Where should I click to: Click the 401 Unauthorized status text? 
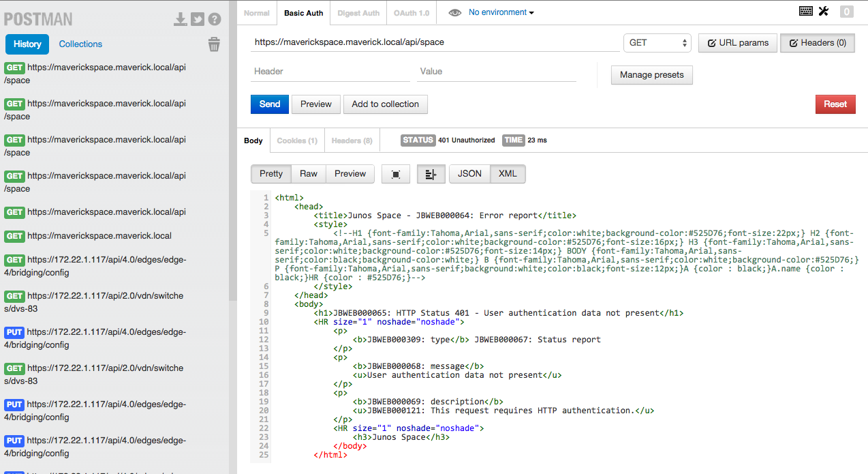(x=467, y=140)
